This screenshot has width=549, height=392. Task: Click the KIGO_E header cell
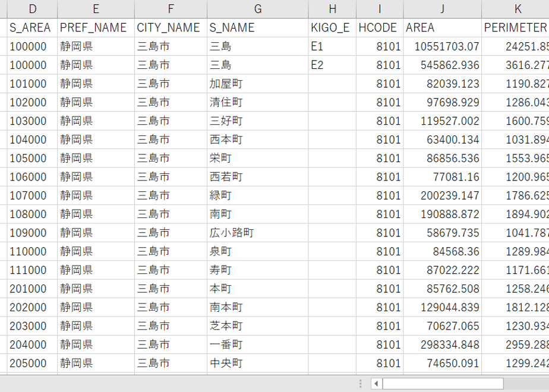[332, 28]
